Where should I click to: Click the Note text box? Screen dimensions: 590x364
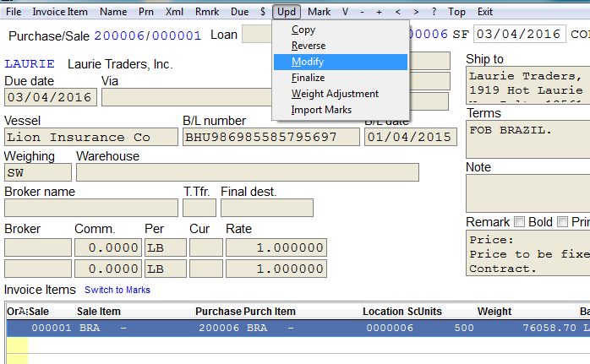point(528,193)
